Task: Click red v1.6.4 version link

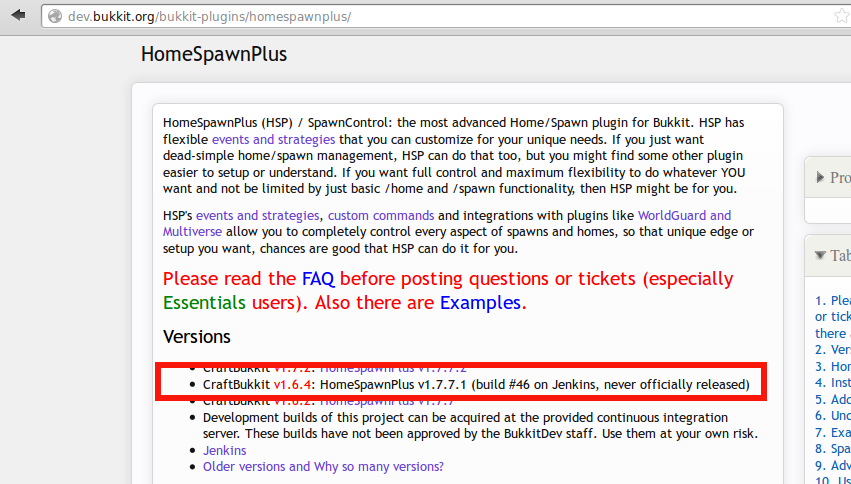Action: click(292, 385)
